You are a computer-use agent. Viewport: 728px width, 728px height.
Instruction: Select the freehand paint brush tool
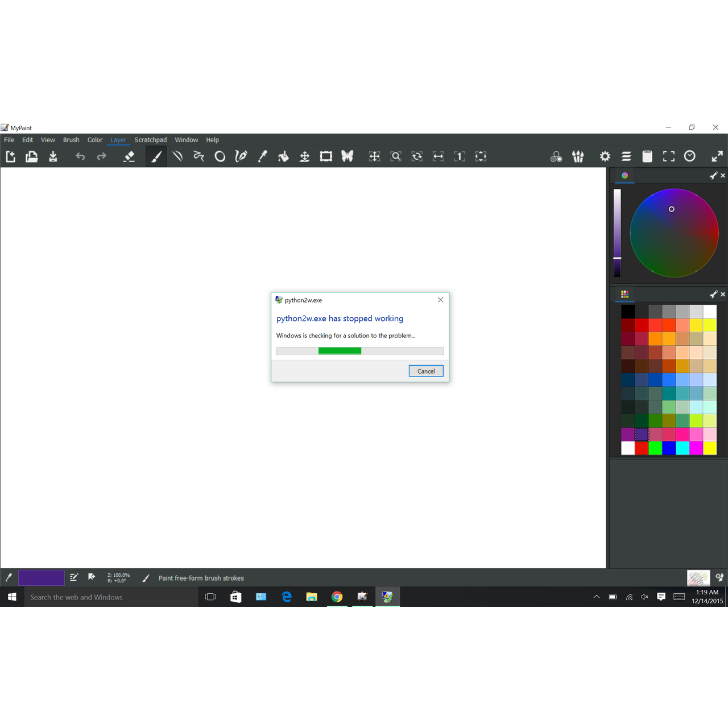[x=156, y=156]
